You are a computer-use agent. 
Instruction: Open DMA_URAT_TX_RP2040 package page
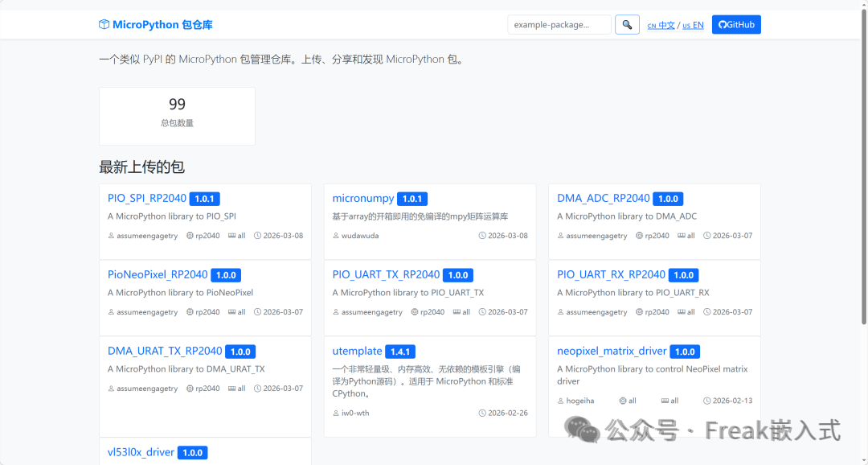[x=165, y=352]
